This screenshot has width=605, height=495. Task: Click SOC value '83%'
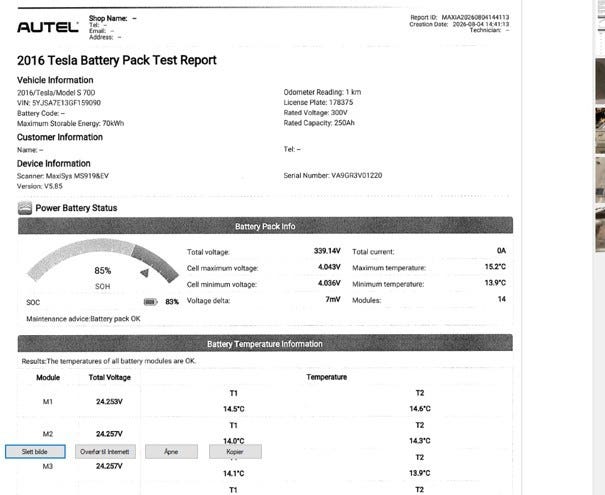click(172, 302)
